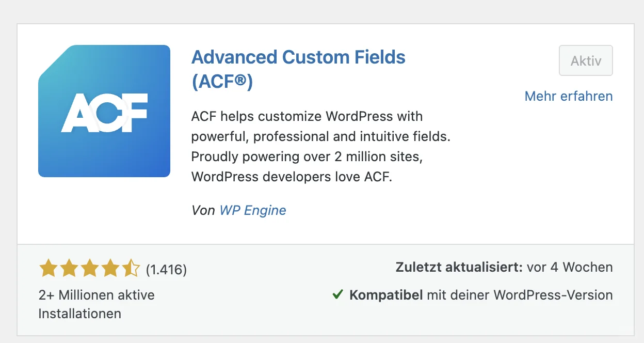644x343 pixels.
Task: Select the second rating star
Action: pos(69,269)
